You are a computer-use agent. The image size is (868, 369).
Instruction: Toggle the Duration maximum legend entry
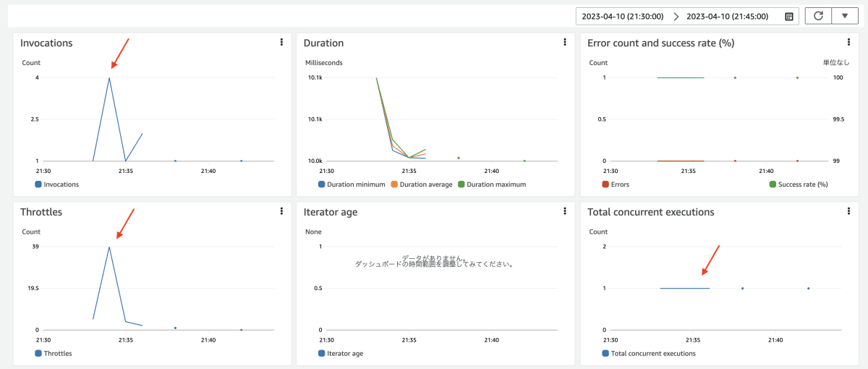coord(491,184)
